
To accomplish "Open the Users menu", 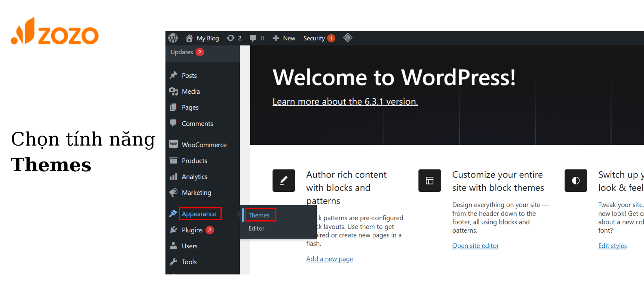I will pyautogui.click(x=189, y=246).
